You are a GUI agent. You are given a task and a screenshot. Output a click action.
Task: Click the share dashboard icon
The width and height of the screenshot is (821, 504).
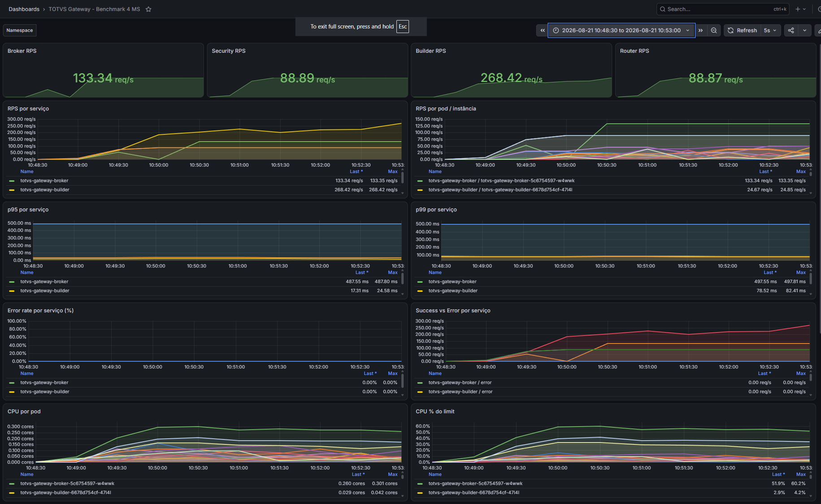tap(791, 30)
